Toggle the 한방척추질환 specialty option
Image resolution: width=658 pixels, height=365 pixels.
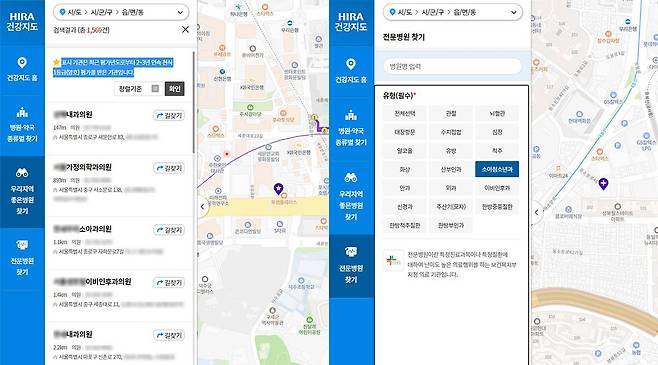click(x=405, y=225)
